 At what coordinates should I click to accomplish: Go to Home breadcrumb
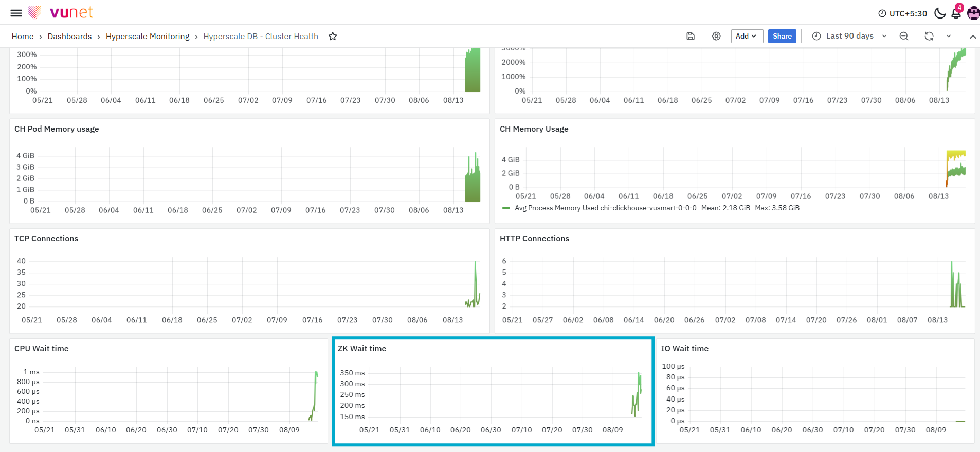(x=23, y=37)
